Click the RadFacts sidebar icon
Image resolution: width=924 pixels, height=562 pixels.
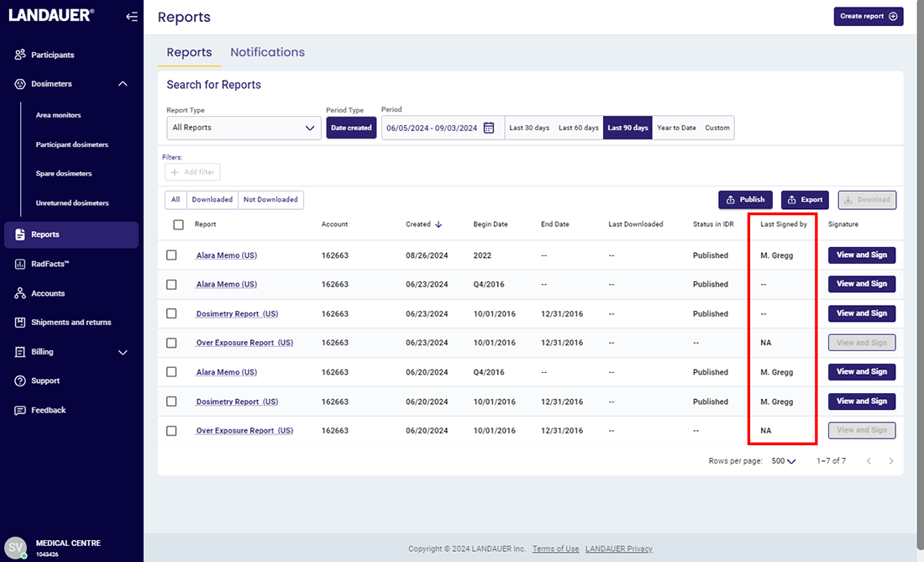[x=20, y=264]
